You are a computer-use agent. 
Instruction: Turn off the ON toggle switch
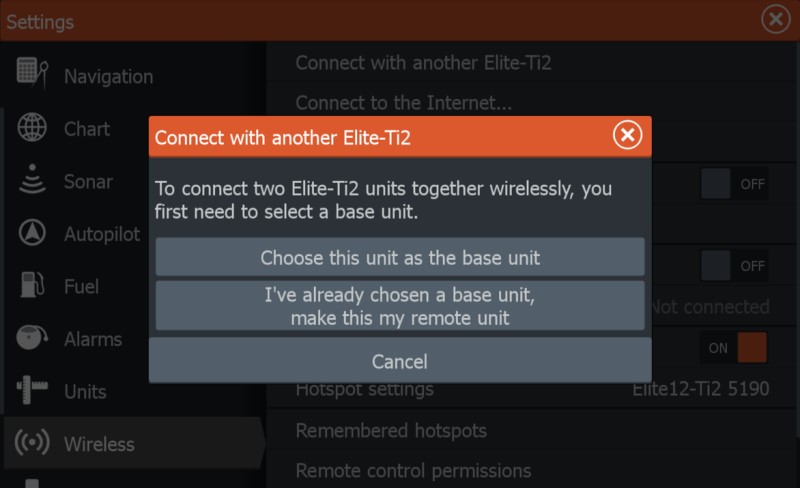point(737,348)
